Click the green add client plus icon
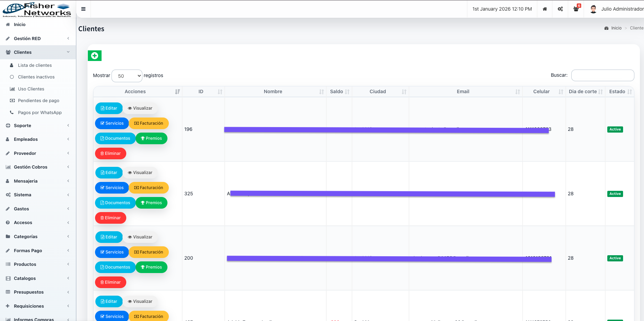The image size is (644, 321). [95, 55]
